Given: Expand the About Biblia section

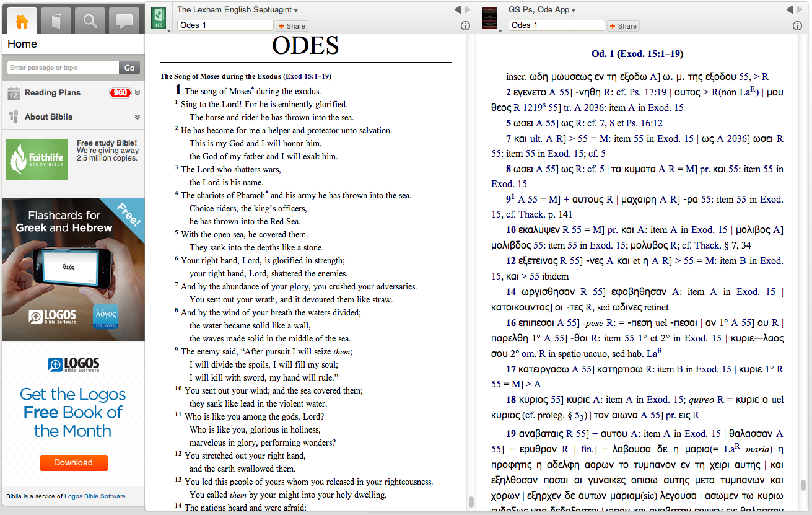Looking at the screenshot, I should [138, 117].
